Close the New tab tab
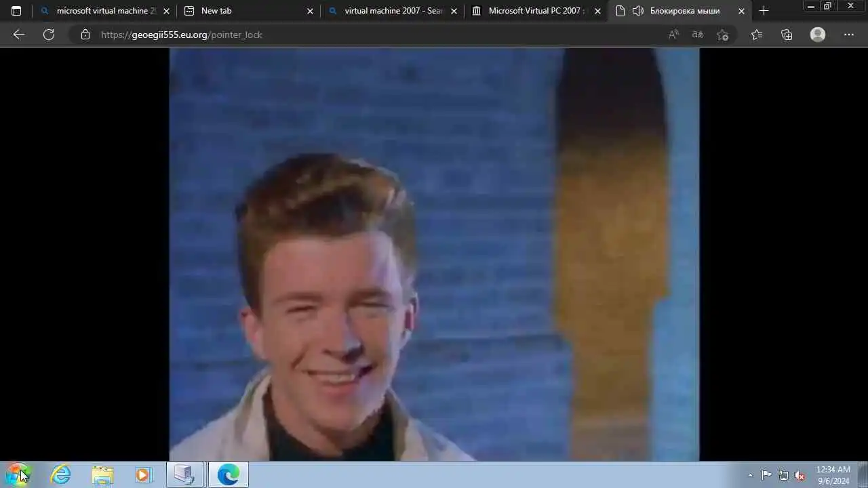 click(x=310, y=11)
